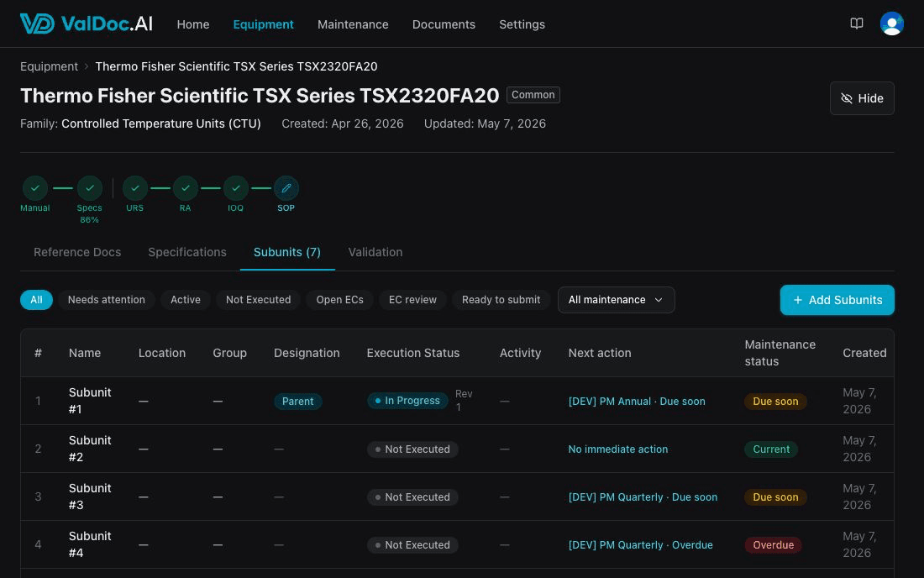Open the Subunit #4 row name
924x578 pixels.
point(90,544)
